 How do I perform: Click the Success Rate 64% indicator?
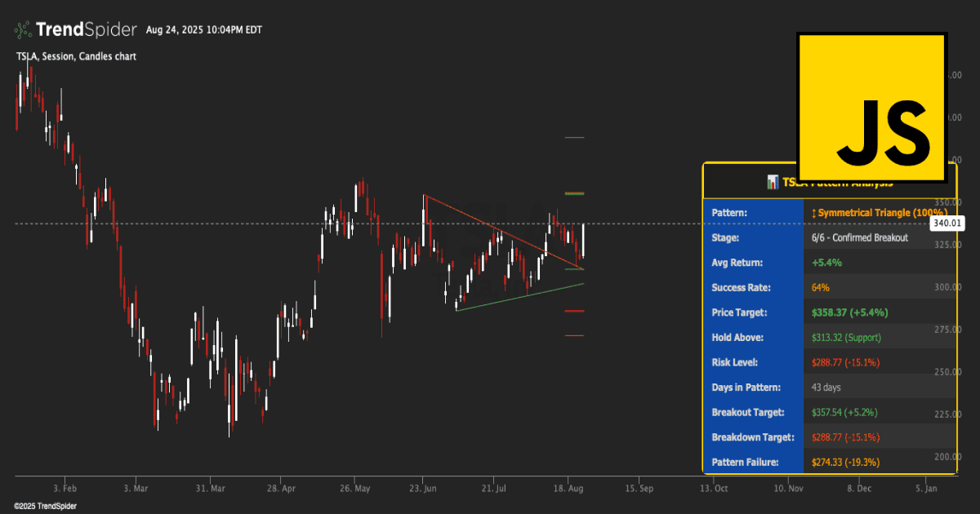tap(822, 287)
